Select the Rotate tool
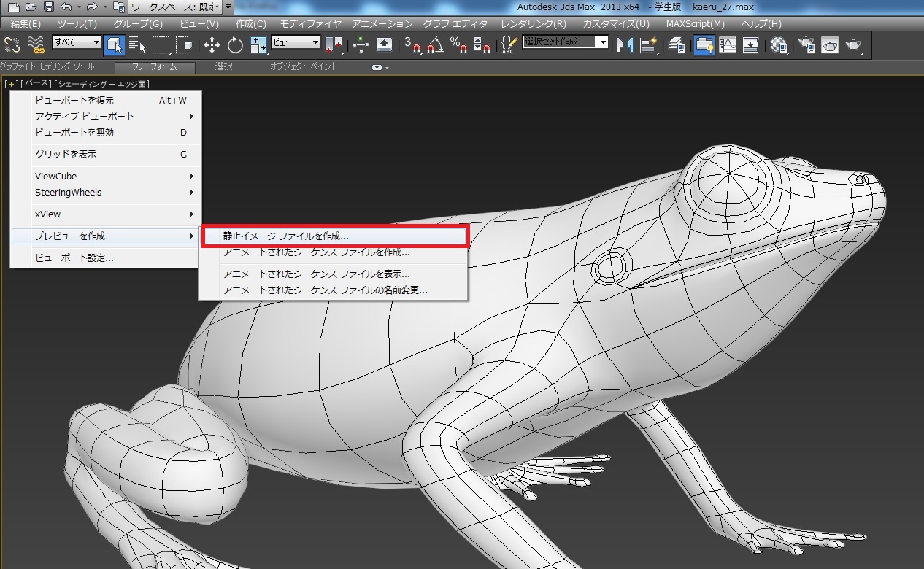 pyautogui.click(x=235, y=45)
